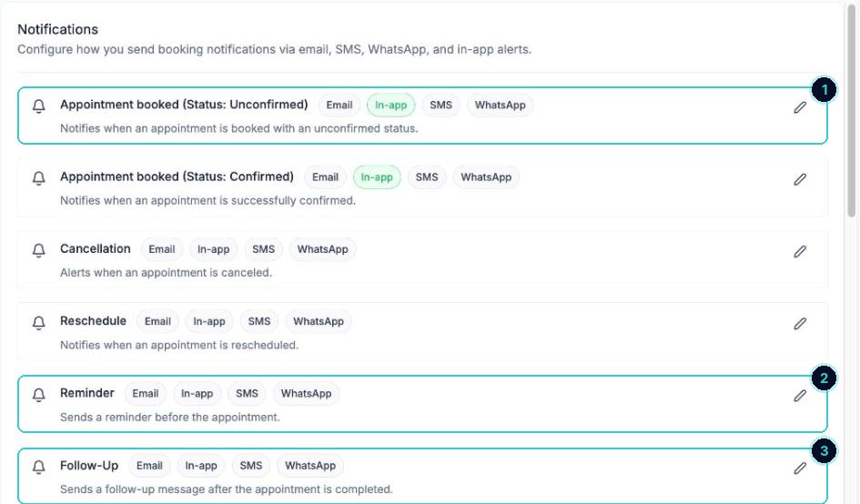Click bell icon in Reminder row
The width and height of the screenshot is (860, 504).
[x=38, y=394]
